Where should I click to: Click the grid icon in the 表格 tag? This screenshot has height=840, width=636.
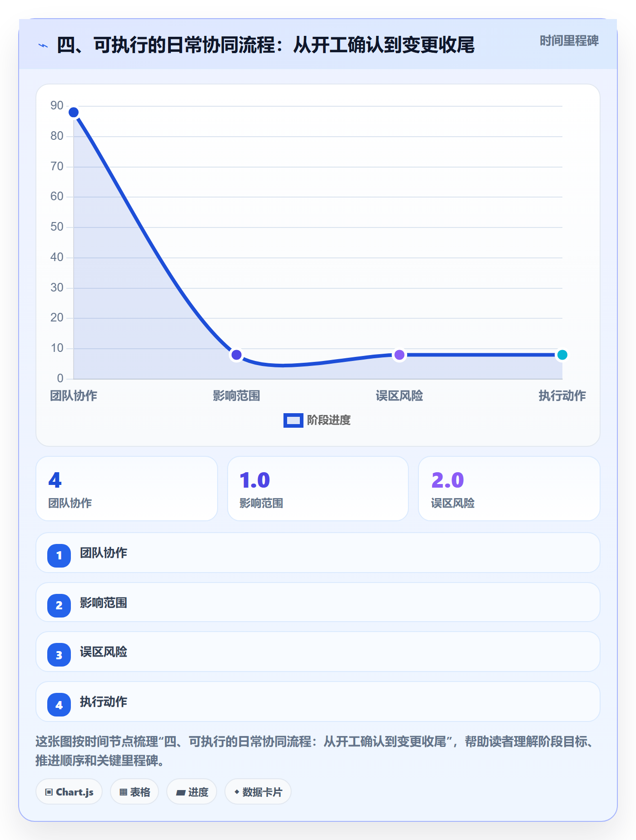point(123,792)
